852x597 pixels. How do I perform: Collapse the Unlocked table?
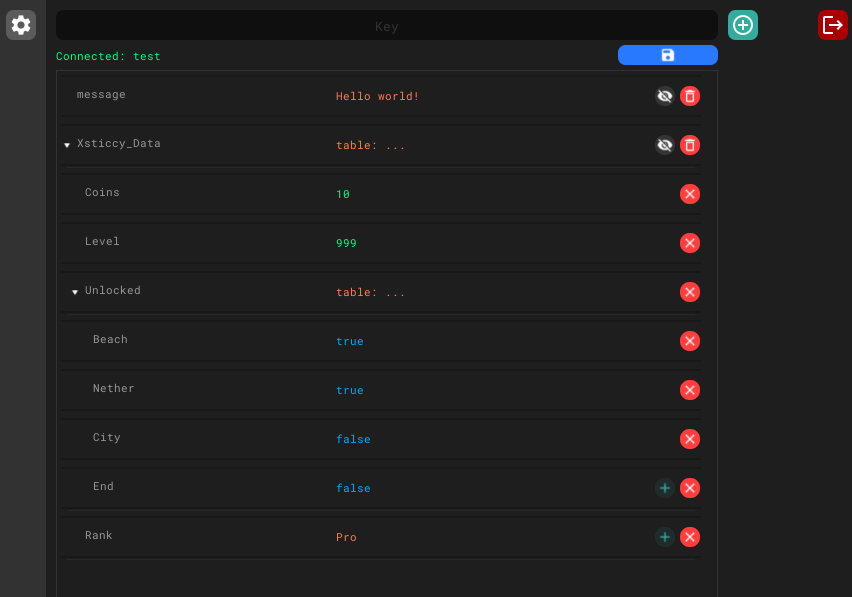coord(75,292)
